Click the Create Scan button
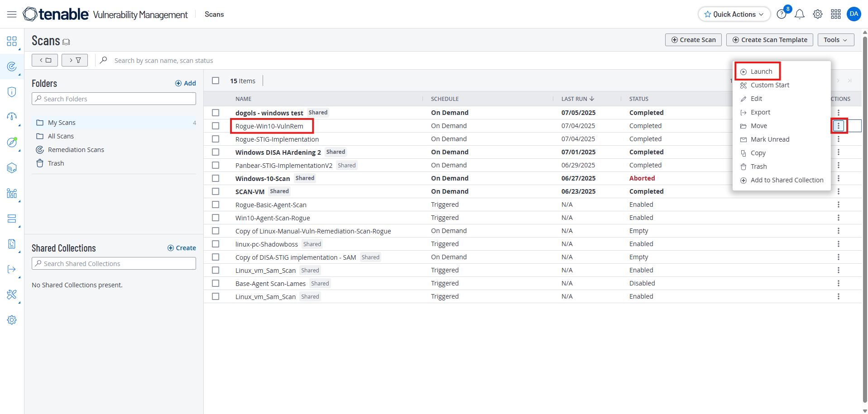 (693, 40)
